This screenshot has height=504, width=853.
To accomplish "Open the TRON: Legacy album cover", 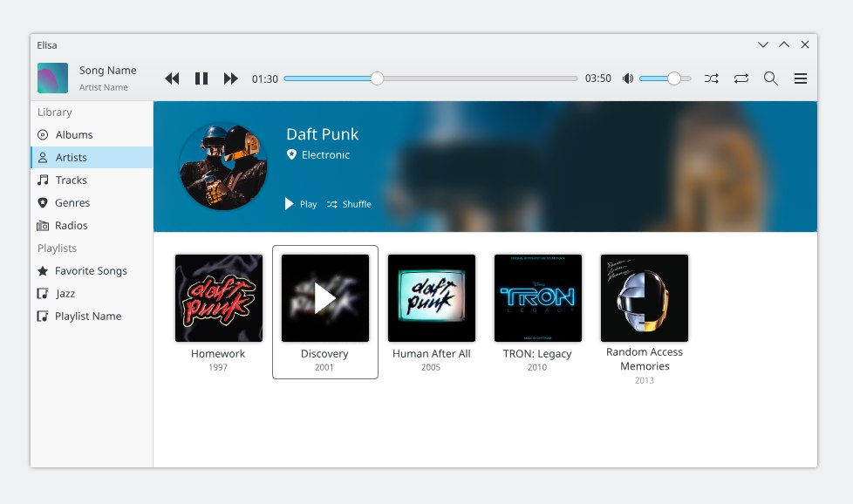I will [x=538, y=298].
